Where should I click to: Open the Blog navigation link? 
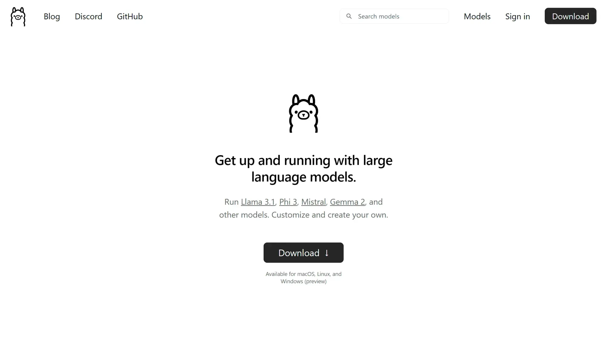click(52, 16)
